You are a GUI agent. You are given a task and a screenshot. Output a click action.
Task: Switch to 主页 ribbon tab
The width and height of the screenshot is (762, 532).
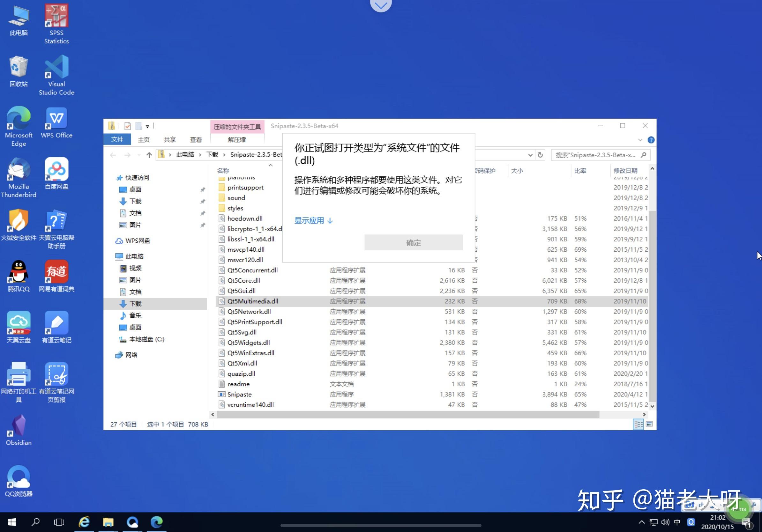[x=144, y=140]
